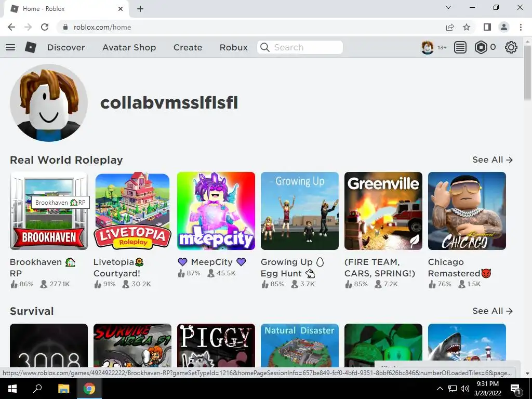Click Livetopia's 91% like rating
Image resolution: width=532 pixels, height=399 pixels.
pos(105,284)
